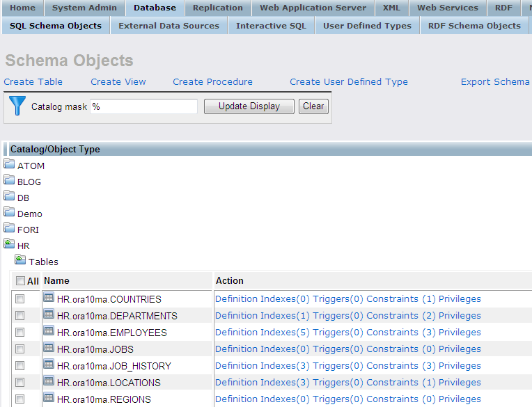The width and height of the screenshot is (532, 407).
Task: Check the All checkbox in table header
Action: pyautogui.click(x=20, y=281)
